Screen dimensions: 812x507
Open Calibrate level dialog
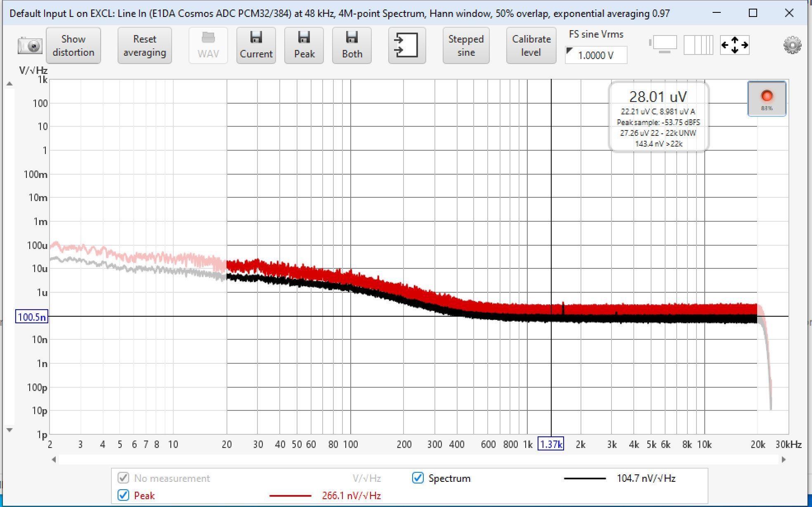[531, 45]
